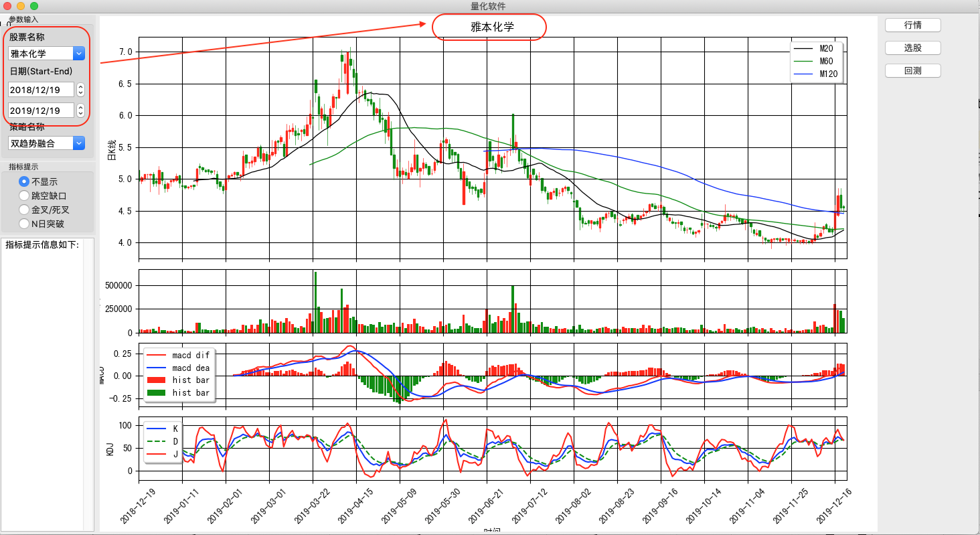Click the 2019-04-15 x-axis date label
The height and width of the screenshot is (535, 980).
(x=355, y=505)
